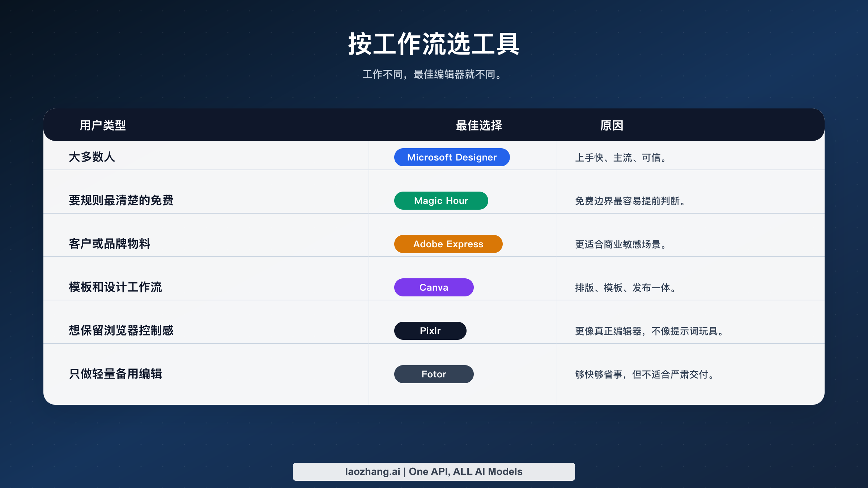The height and width of the screenshot is (488, 868).
Task: Click the 只做轻量备用编辑 row label
Action: (116, 374)
